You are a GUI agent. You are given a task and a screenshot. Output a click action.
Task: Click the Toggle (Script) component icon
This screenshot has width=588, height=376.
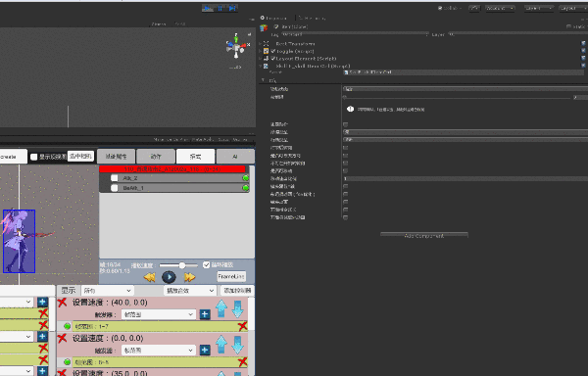pos(266,51)
